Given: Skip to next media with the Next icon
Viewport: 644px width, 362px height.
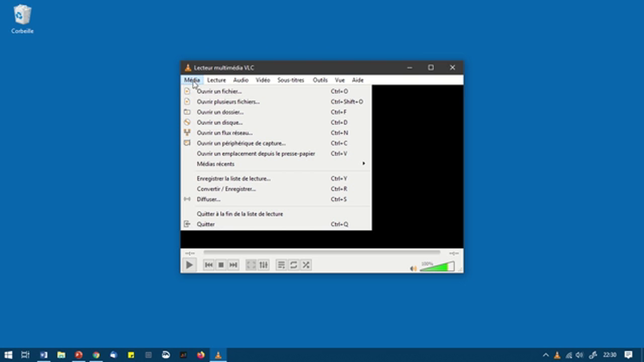Looking at the screenshot, I should 233,265.
